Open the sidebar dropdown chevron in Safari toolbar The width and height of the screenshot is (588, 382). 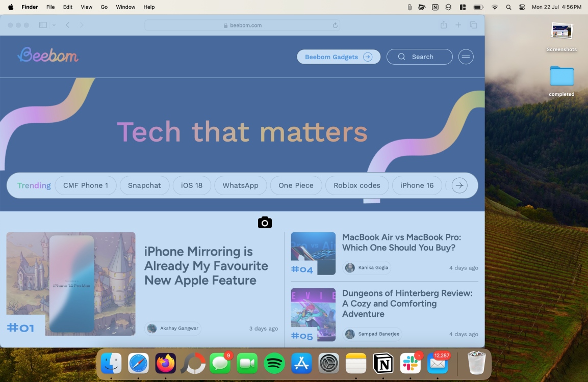pyautogui.click(x=54, y=24)
